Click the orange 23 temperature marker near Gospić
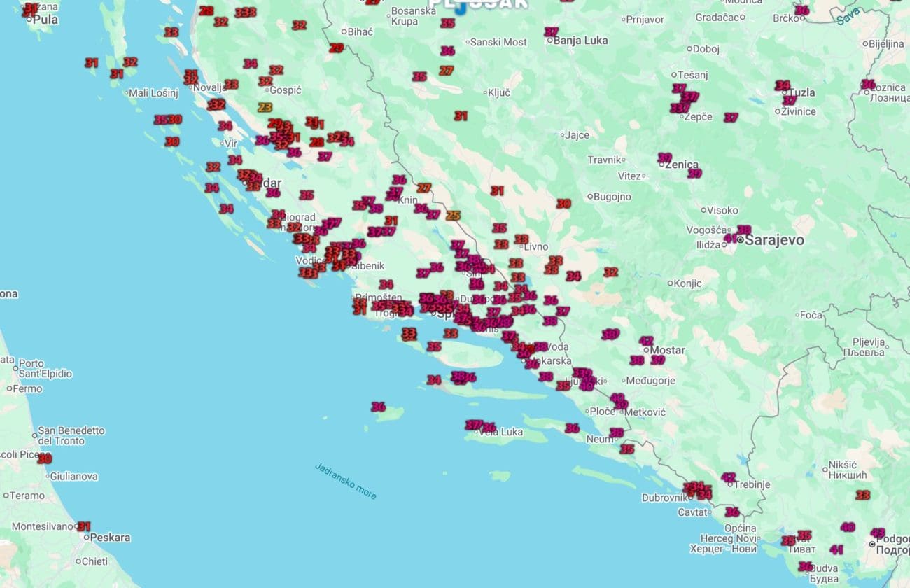 click(x=265, y=107)
